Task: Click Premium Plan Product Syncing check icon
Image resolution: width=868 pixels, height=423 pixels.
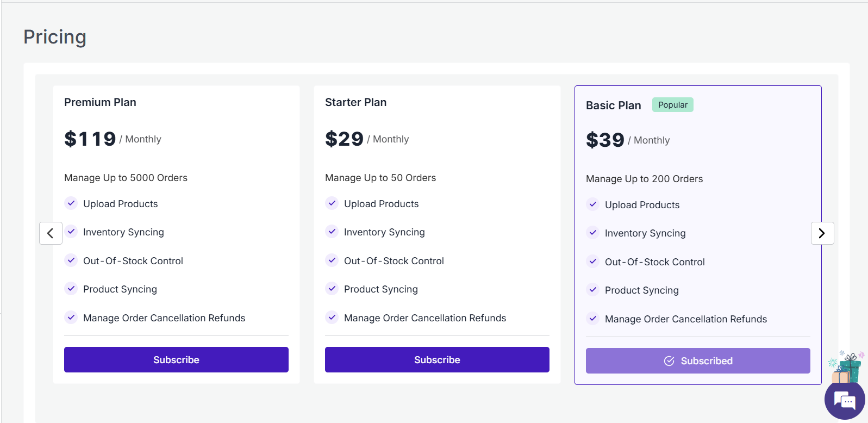Action: click(x=71, y=289)
